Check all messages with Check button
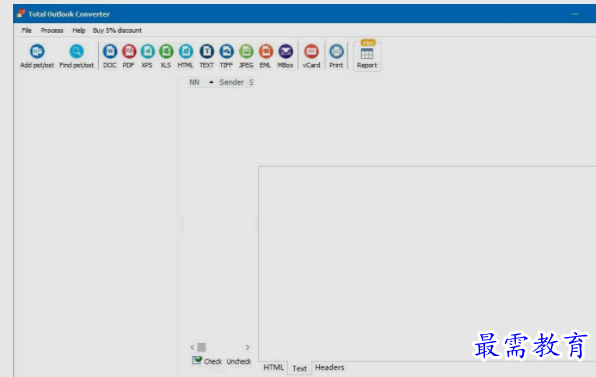Viewport: 596px width, 377px height. click(x=207, y=361)
